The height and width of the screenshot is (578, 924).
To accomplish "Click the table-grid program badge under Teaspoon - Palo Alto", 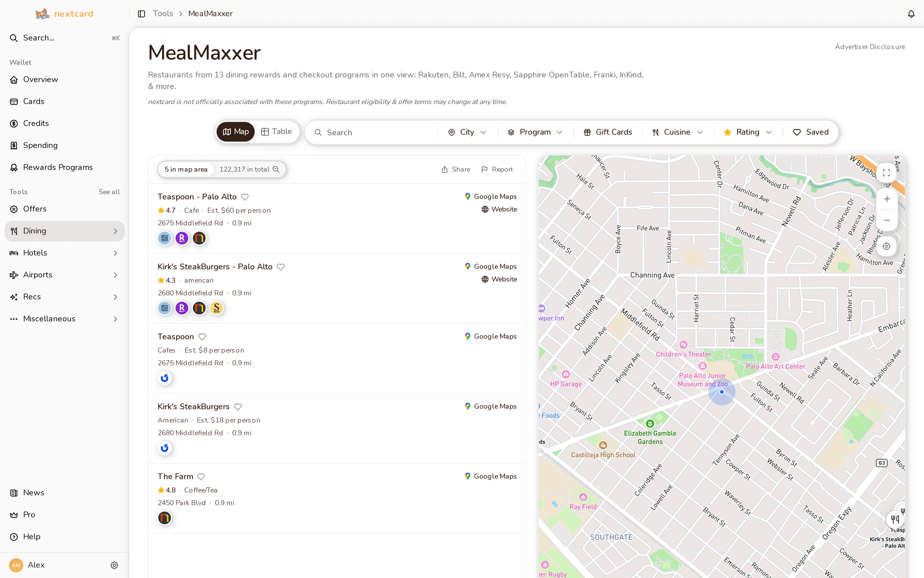I will click(165, 238).
